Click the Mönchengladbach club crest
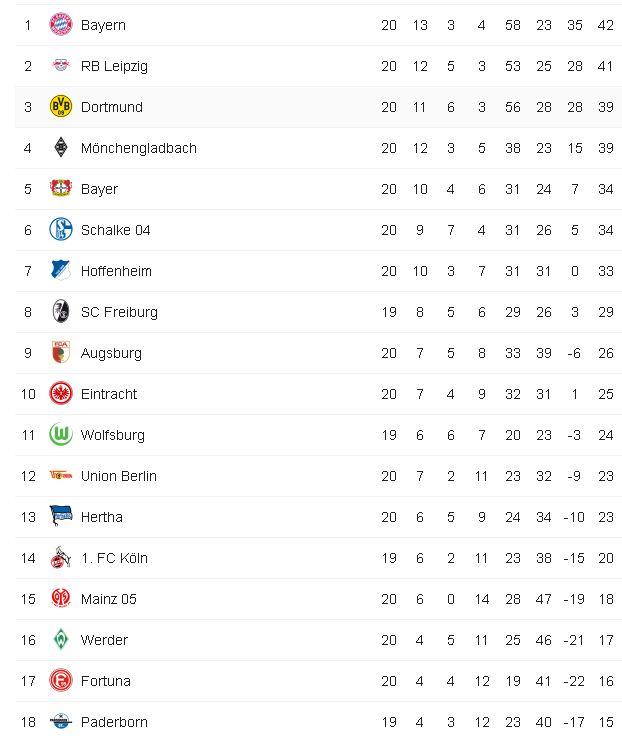 pos(61,148)
